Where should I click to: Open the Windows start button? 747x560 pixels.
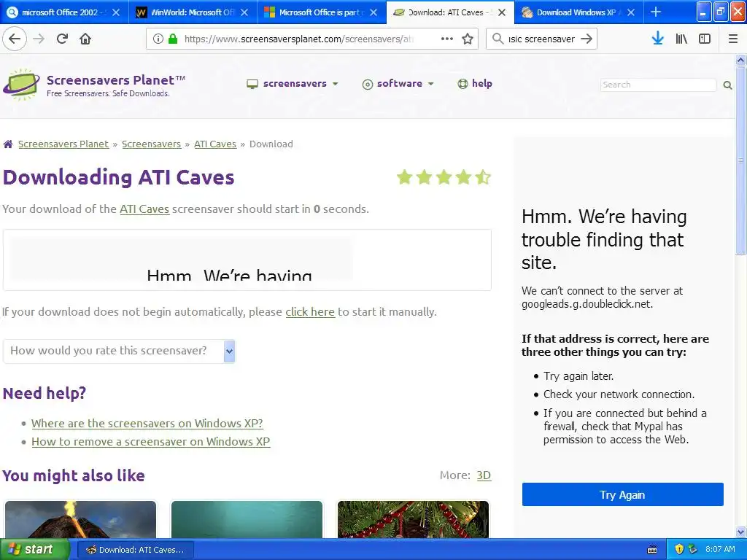[x=35, y=550]
